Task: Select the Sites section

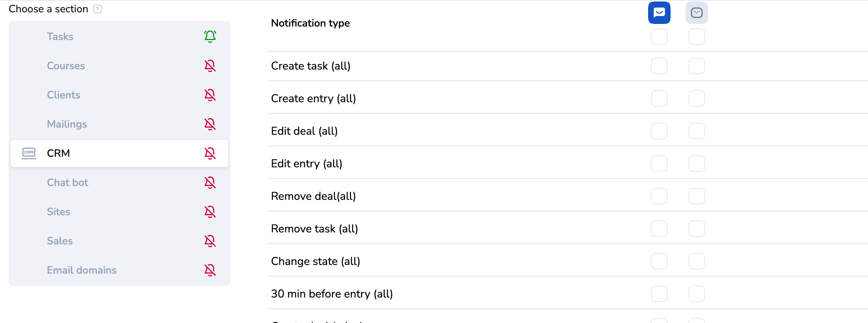Action: coord(59,212)
